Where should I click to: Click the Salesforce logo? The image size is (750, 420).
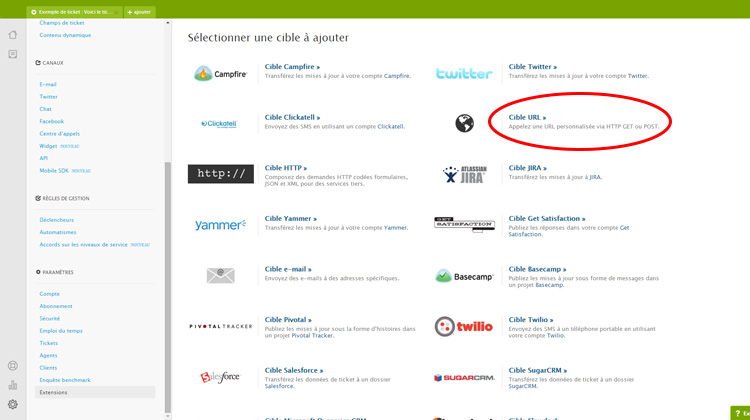point(220,377)
